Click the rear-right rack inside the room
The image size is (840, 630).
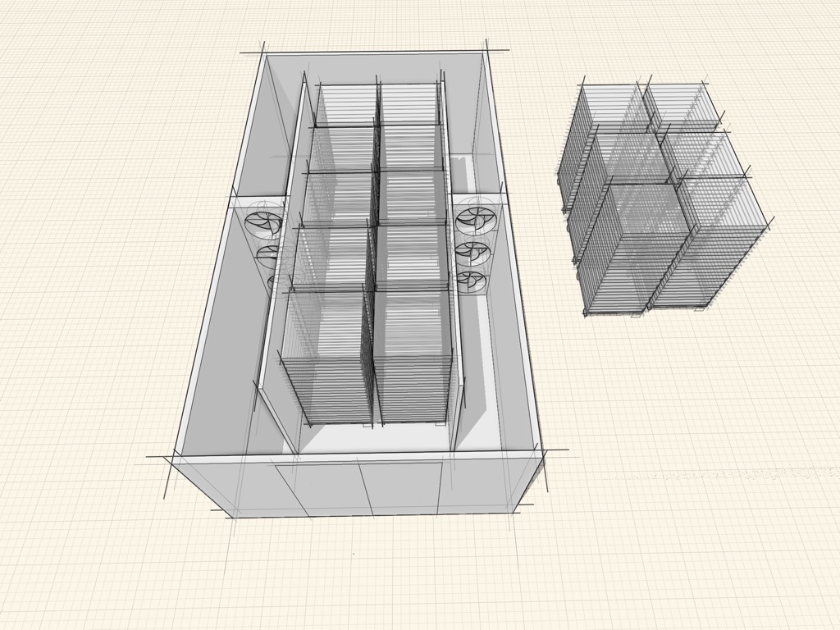410,103
